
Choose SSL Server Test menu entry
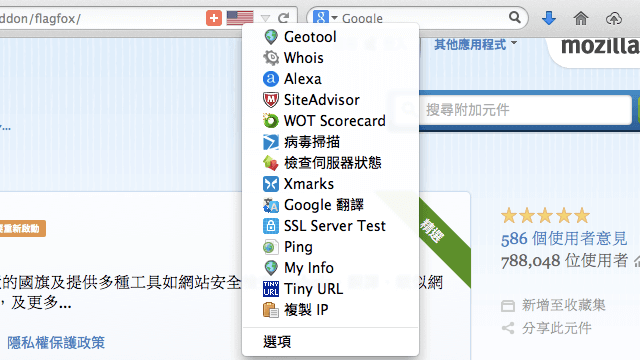331,226
